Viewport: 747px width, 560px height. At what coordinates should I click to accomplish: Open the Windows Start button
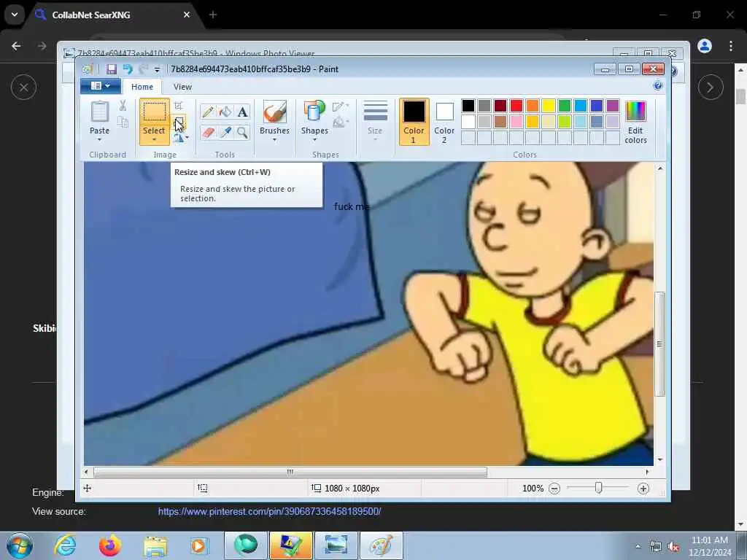(20, 545)
